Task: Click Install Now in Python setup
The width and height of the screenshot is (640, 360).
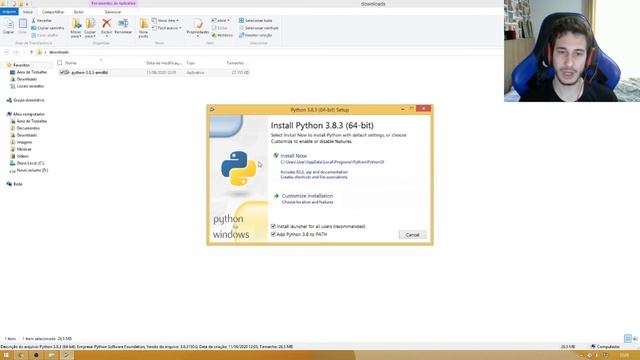Action: pyautogui.click(x=293, y=156)
